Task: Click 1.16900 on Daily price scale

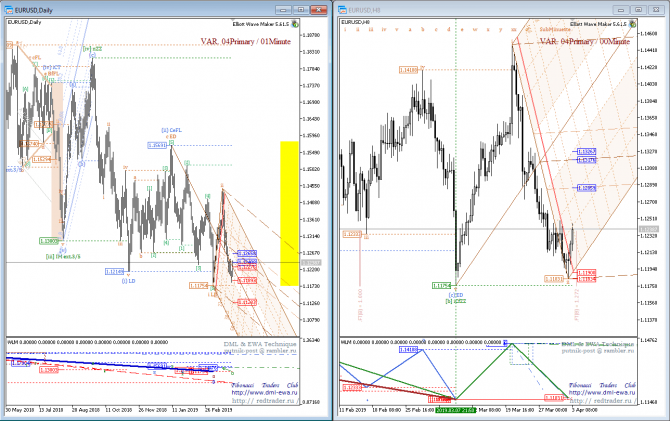Action: click(311, 102)
